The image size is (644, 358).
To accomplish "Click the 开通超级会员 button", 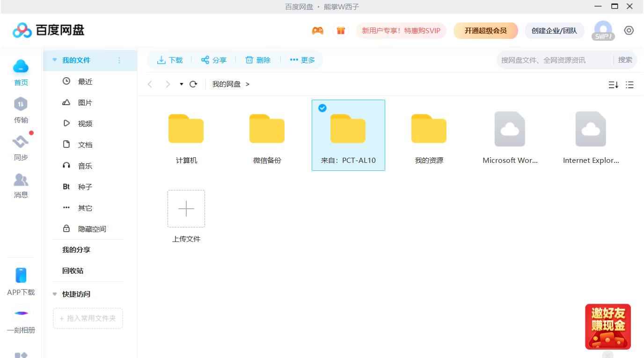I will (486, 31).
